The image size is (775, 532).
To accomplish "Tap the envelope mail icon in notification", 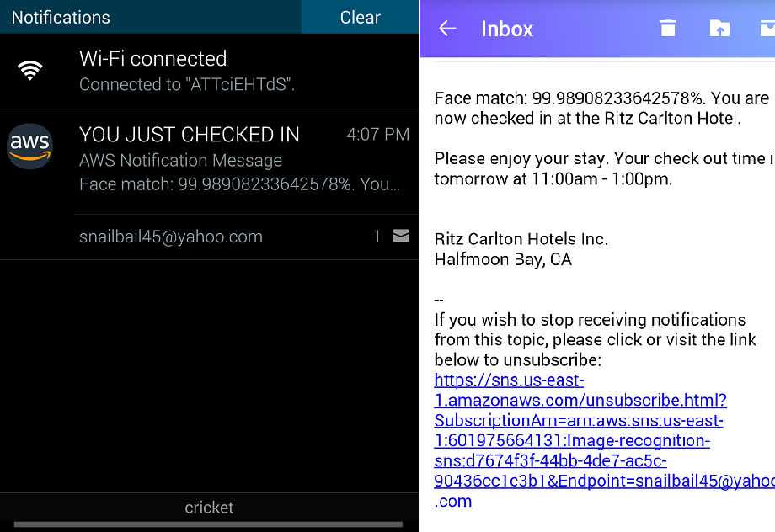I will [400, 236].
